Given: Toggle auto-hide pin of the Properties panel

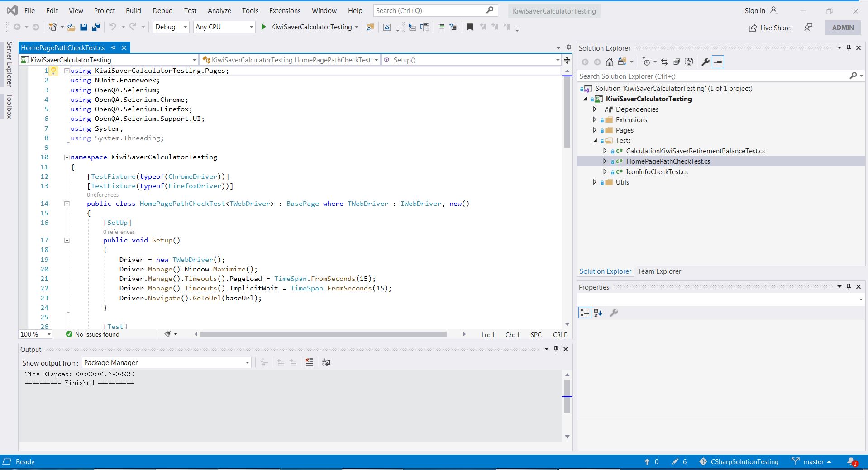Looking at the screenshot, I should pos(849,287).
